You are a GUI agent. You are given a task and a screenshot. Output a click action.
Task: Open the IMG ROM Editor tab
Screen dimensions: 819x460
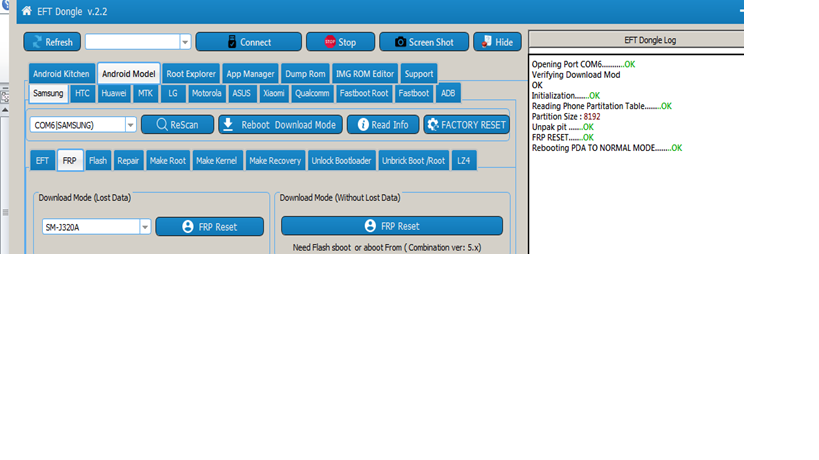tap(365, 74)
